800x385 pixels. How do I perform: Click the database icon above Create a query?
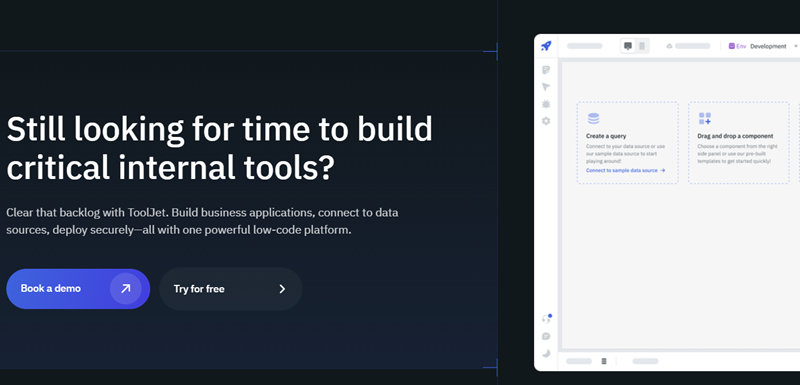[x=593, y=119]
